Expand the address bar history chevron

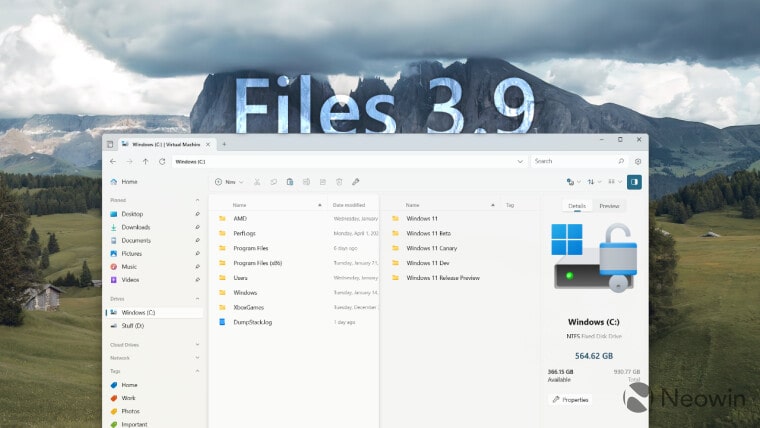coord(520,161)
